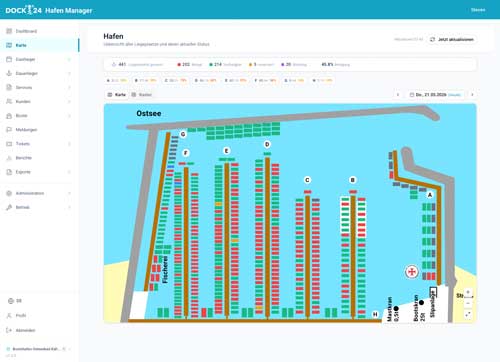Click the Jetzt aktualisieren button
Screen dimensions: 500x362
tap(452, 39)
